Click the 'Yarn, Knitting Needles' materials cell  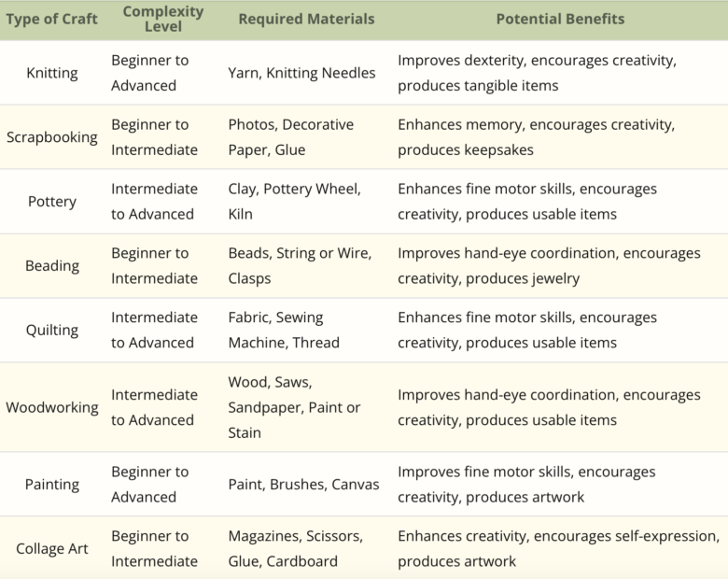tap(301, 73)
